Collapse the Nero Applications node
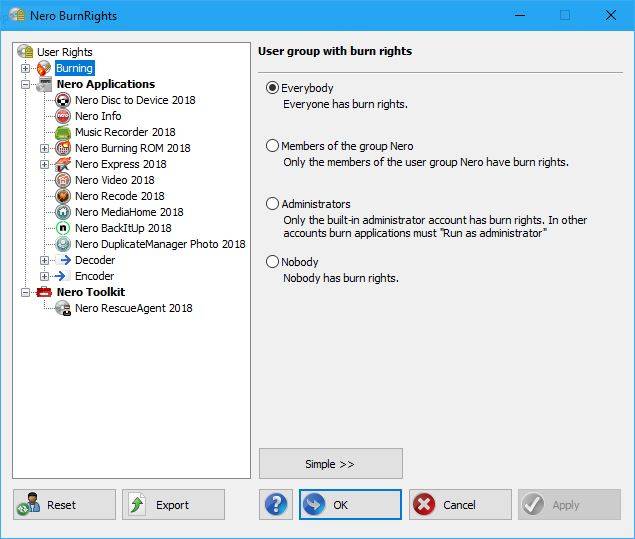Image resolution: width=635 pixels, height=539 pixels. (25, 84)
